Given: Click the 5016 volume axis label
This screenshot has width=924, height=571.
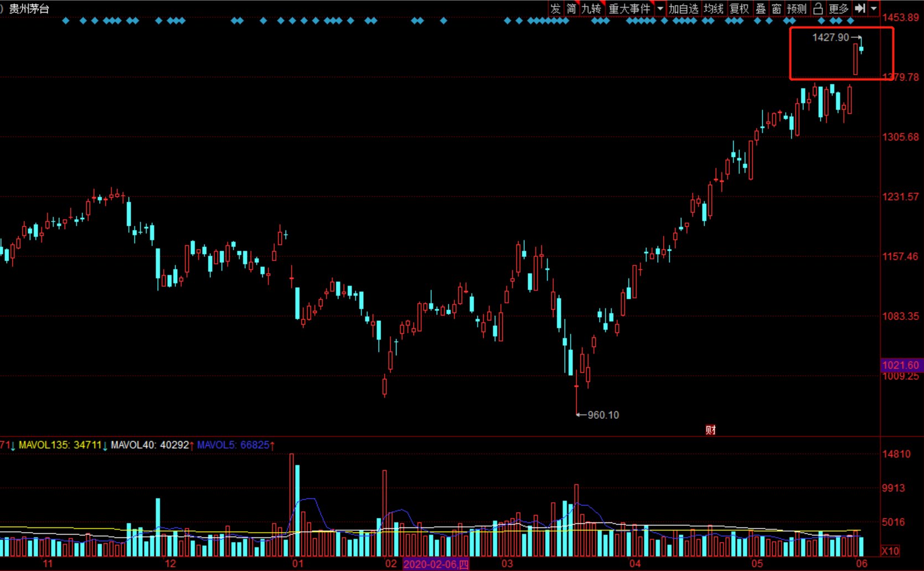Looking at the screenshot, I should (x=894, y=522).
